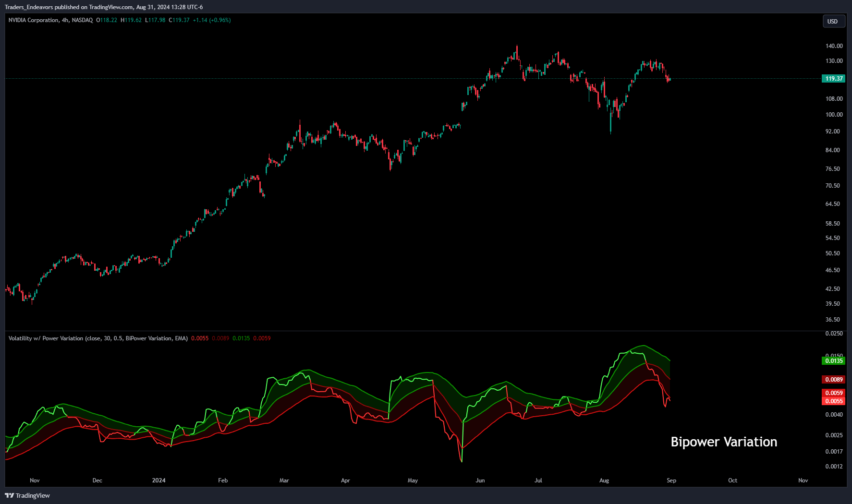Click the Dec label on the time axis
The image size is (852, 504).
click(97, 480)
